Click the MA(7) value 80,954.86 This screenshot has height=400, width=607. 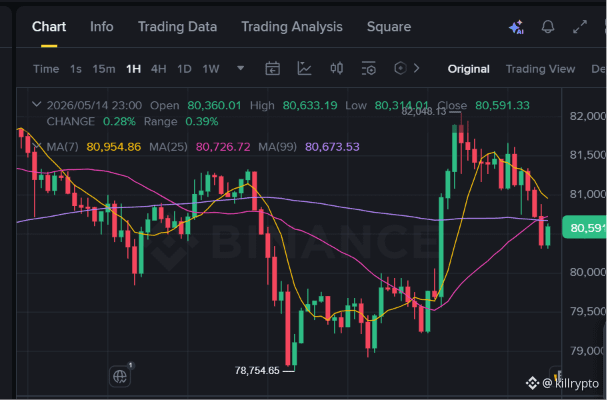tap(113, 147)
